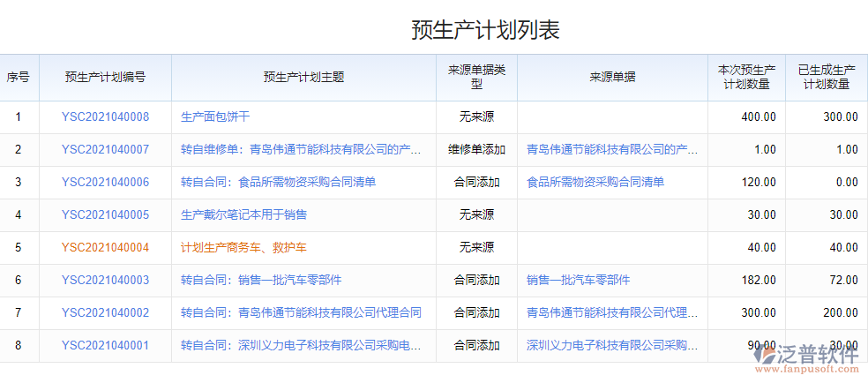This screenshot has height=383, width=868.
Task: Open the 生产戴尔笔记本用于销售 plan subject
Action: (243, 214)
